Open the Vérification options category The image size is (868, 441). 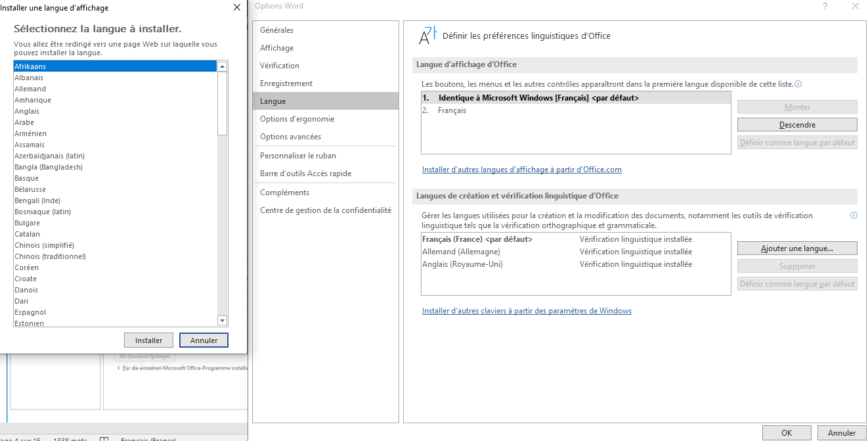[325, 66]
